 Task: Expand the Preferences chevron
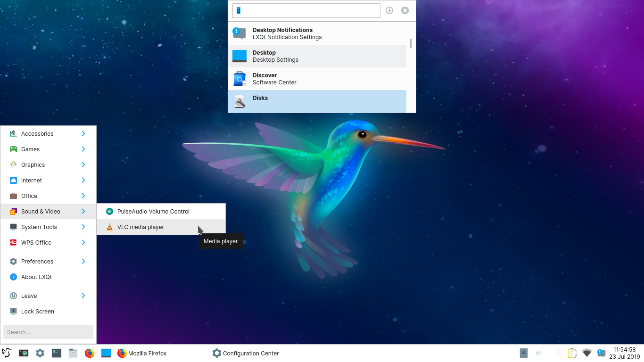point(83,261)
